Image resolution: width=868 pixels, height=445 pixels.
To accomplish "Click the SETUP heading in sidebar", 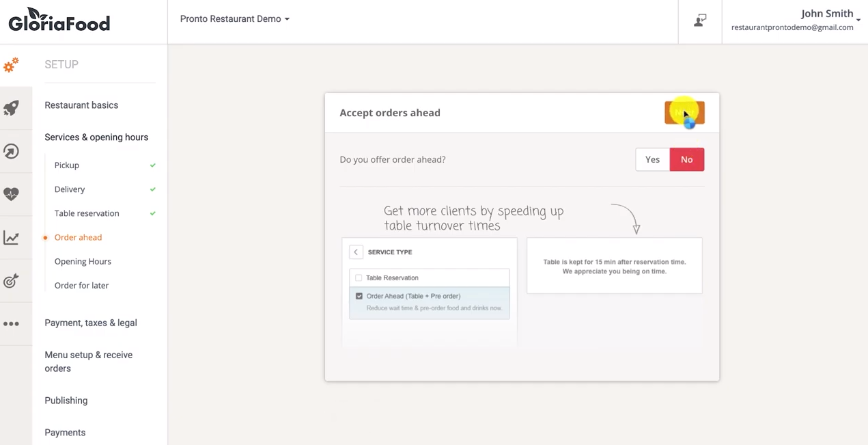I will (x=61, y=64).
